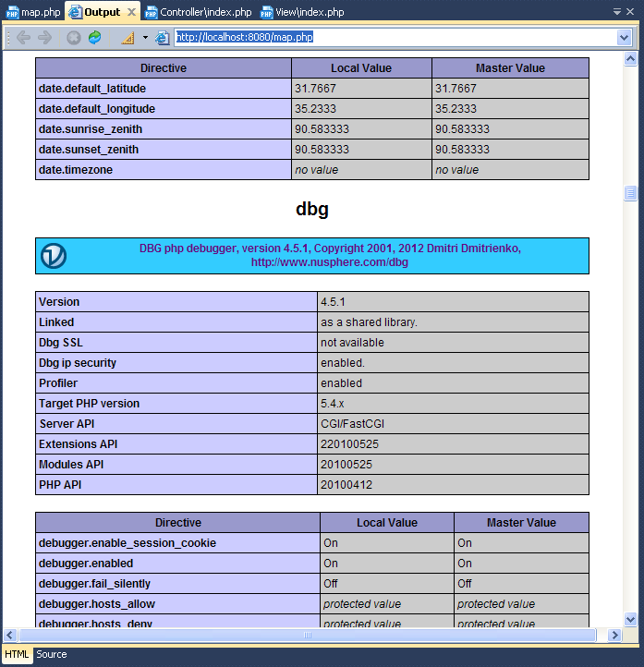Click the vertical scrollbar thumb
Image resolution: width=644 pixels, height=667 pixels.
(x=630, y=194)
